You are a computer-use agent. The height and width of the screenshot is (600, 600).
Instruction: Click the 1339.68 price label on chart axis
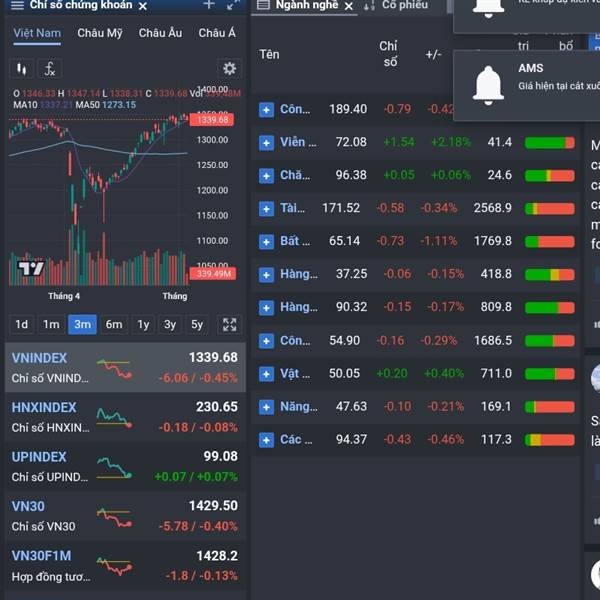212,120
